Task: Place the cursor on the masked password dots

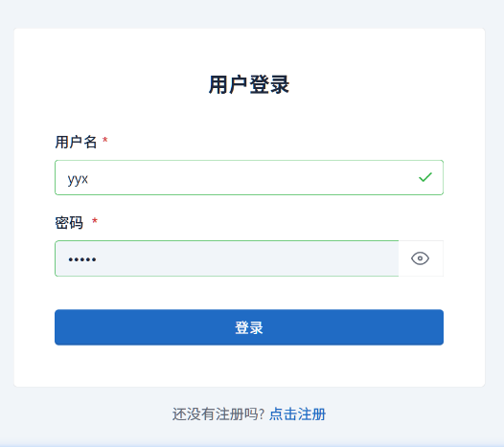Action: (x=82, y=259)
